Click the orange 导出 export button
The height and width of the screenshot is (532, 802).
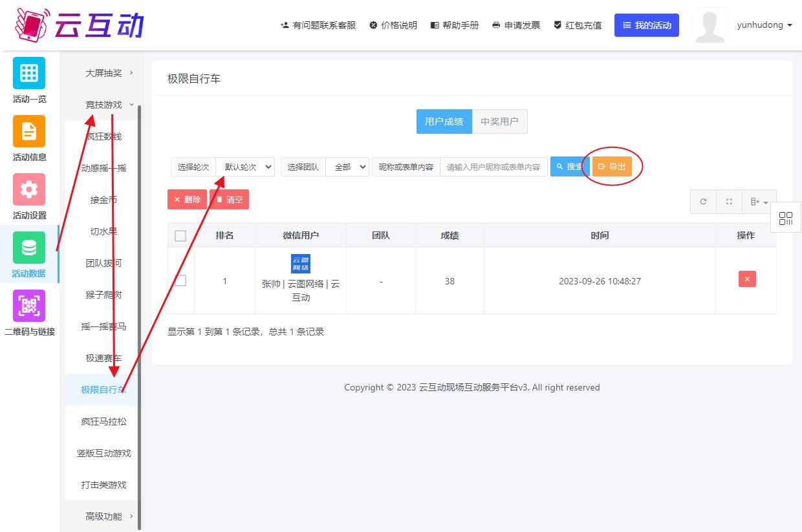[x=612, y=167]
